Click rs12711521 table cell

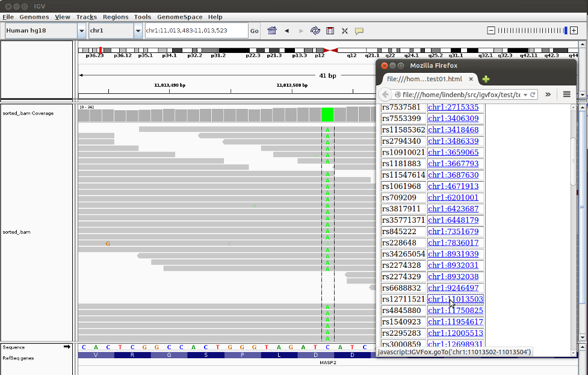click(x=403, y=299)
